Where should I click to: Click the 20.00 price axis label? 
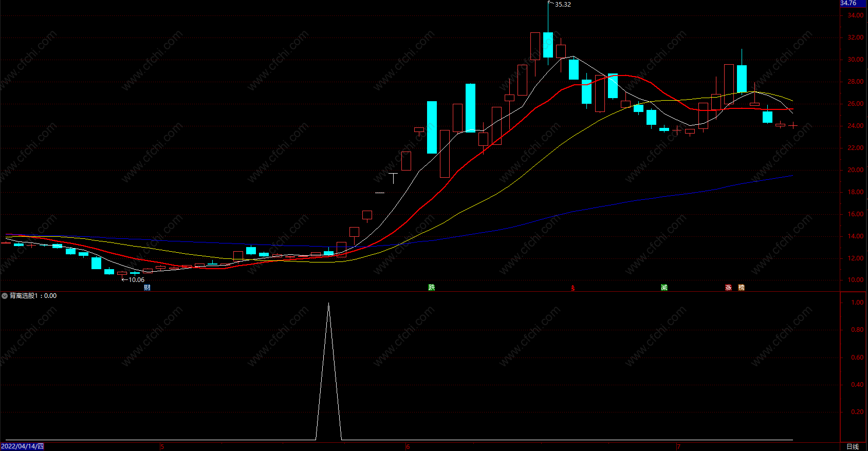pos(856,170)
